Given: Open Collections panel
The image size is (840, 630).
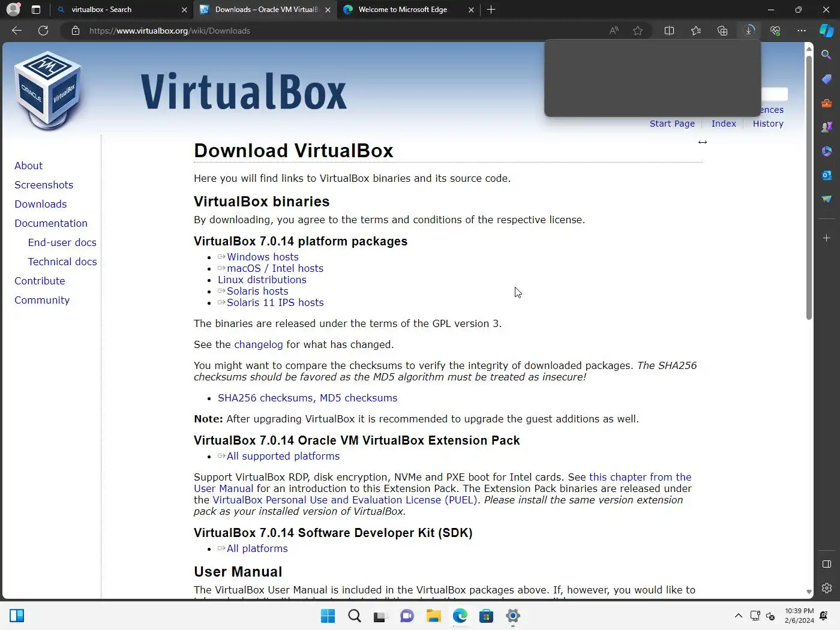Looking at the screenshot, I should pyautogui.click(x=722, y=31).
